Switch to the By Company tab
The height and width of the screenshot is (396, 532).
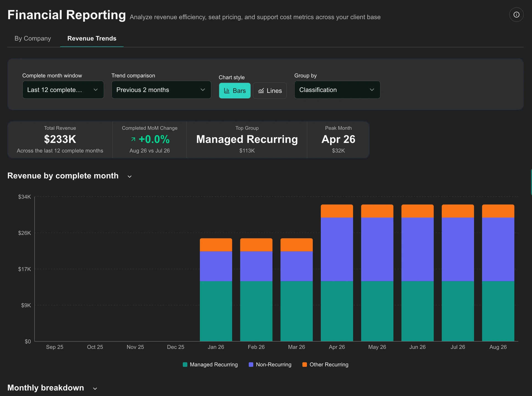33,38
